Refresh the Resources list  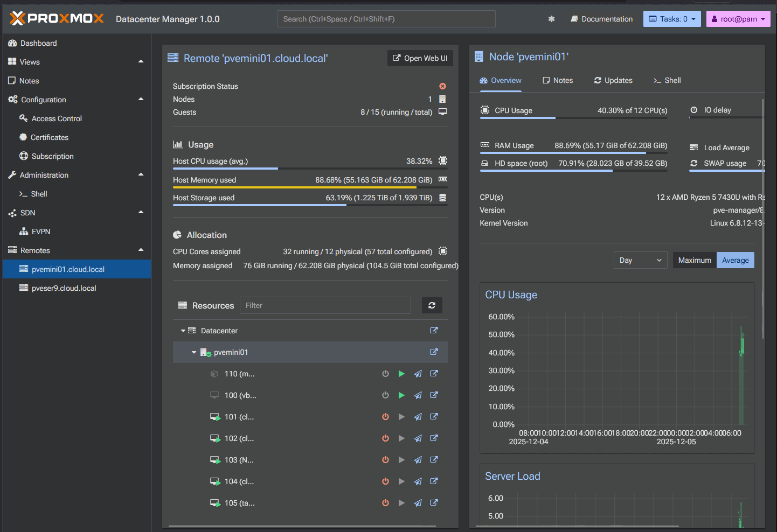point(432,305)
